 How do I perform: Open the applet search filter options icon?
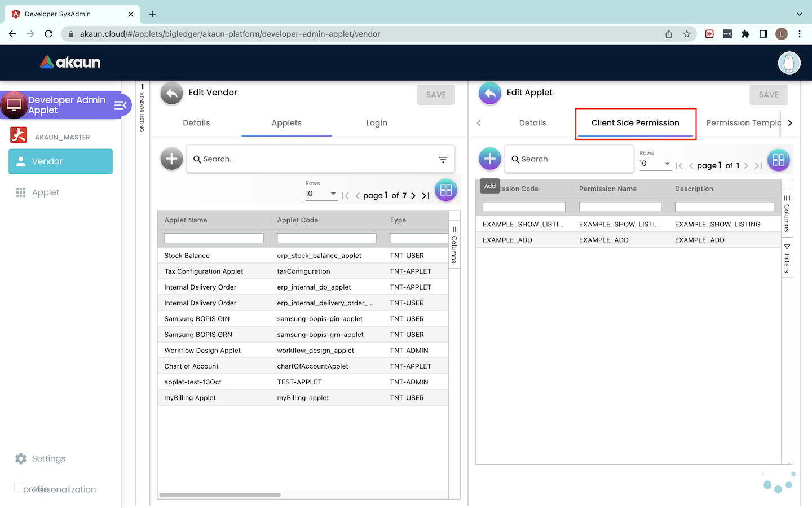(x=443, y=160)
